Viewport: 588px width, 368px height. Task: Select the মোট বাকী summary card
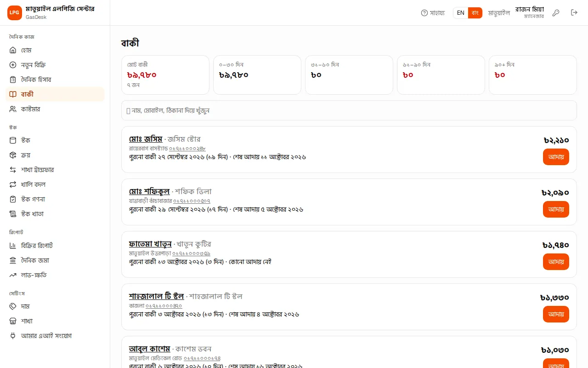pos(165,75)
